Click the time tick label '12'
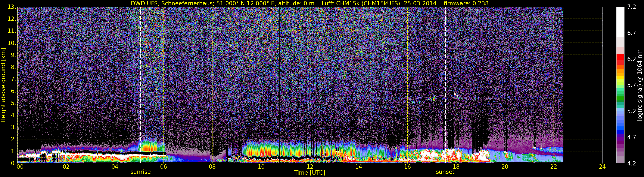 pos(310,167)
